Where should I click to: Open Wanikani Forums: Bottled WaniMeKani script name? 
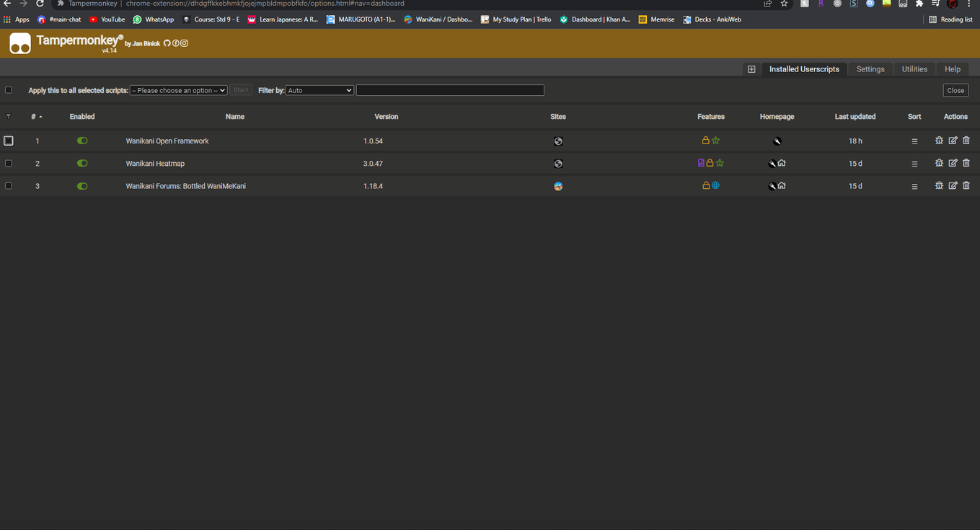(186, 186)
